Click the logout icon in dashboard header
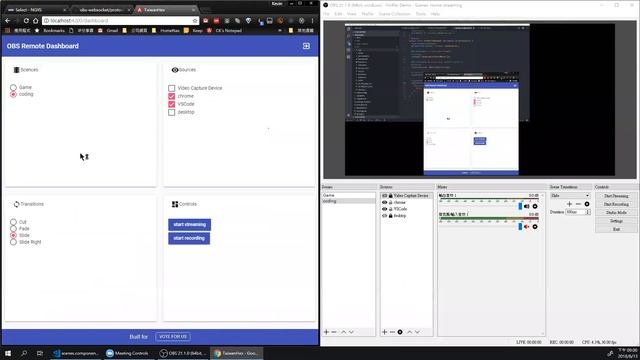 coord(306,46)
